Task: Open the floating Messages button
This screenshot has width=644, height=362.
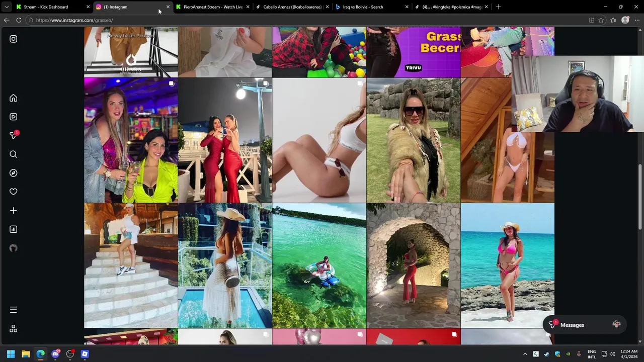Action: 585,325
